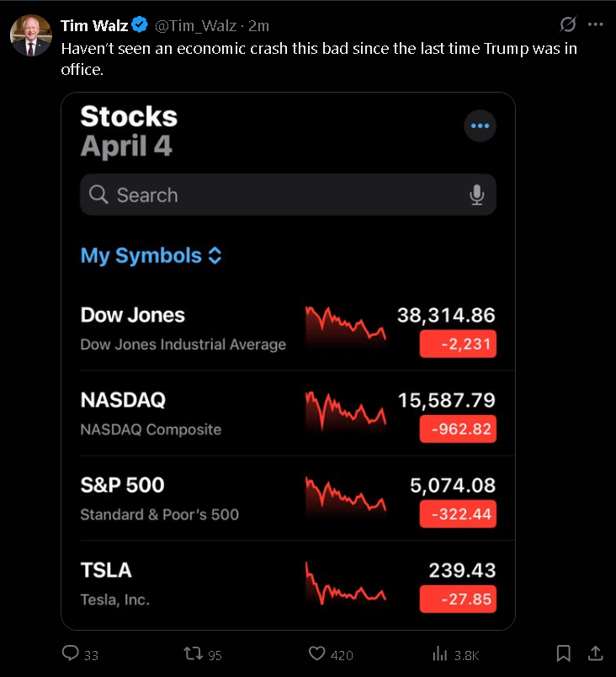
Task: Tap the microphone in Search bar
Action: [x=476, y=195]
